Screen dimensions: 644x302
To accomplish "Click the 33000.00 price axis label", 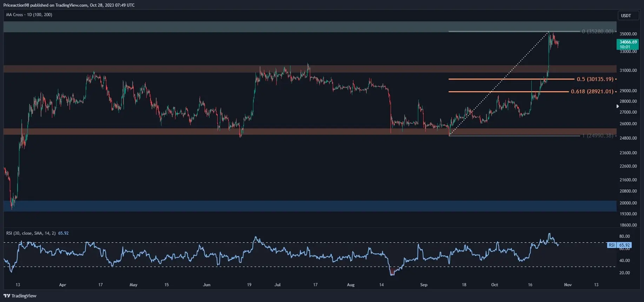I will click(628, 52).
